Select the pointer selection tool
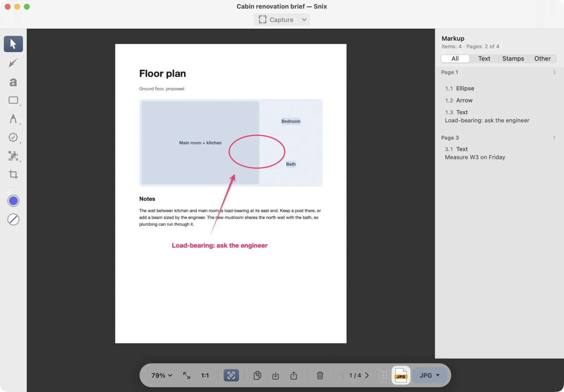The width and height of the screenshot is (564, 392). 13,44
